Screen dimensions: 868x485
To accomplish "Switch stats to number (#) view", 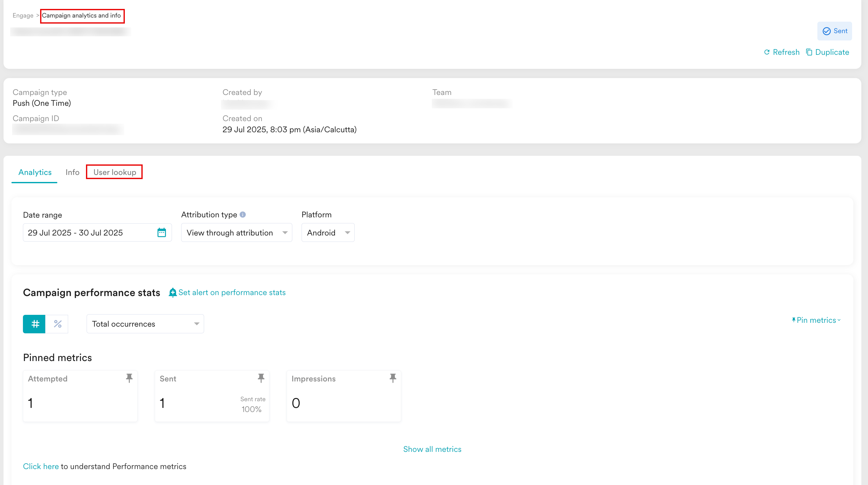I will tap(34, 324).
